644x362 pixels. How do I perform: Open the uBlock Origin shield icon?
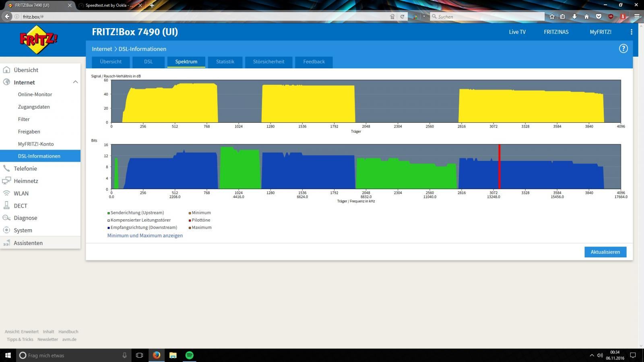pyautogui.click(x=611, y=16)
